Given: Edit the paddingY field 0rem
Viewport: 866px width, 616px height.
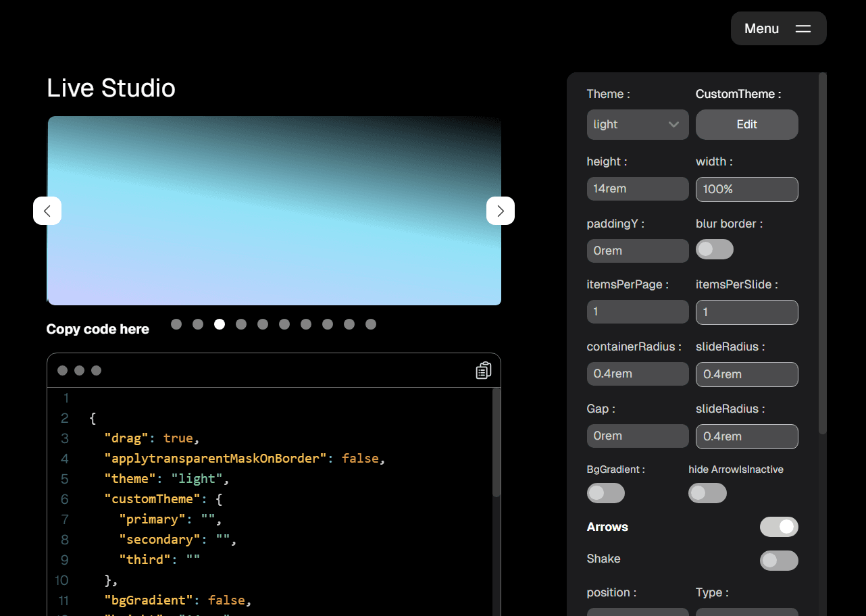Looking at the screenshot, I should point(638,251).
